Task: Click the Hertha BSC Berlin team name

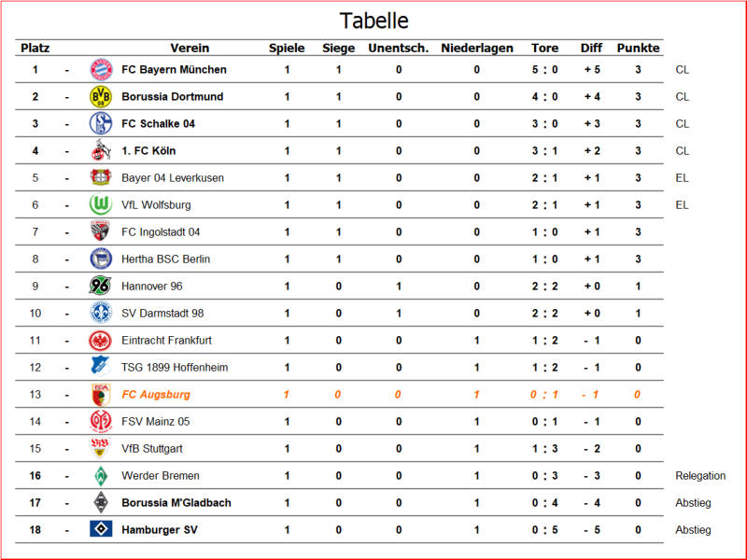Action: (x=165, y=259)
